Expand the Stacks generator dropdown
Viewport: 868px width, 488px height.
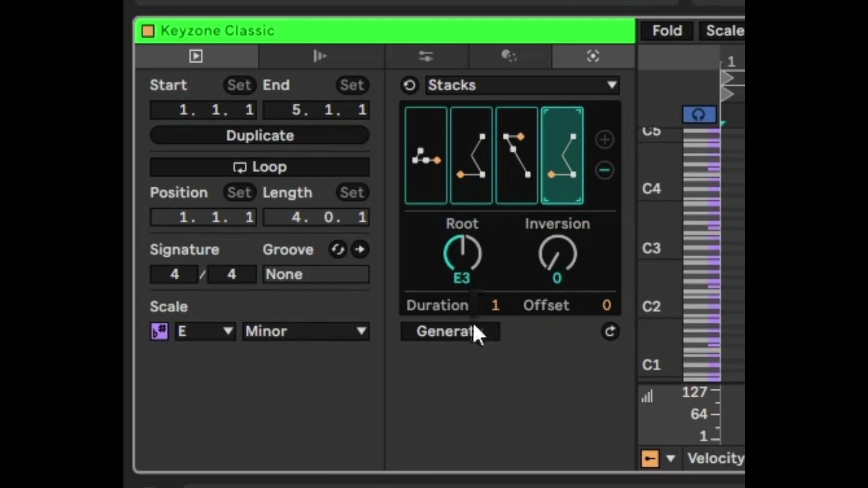click(x=522, y=85)
